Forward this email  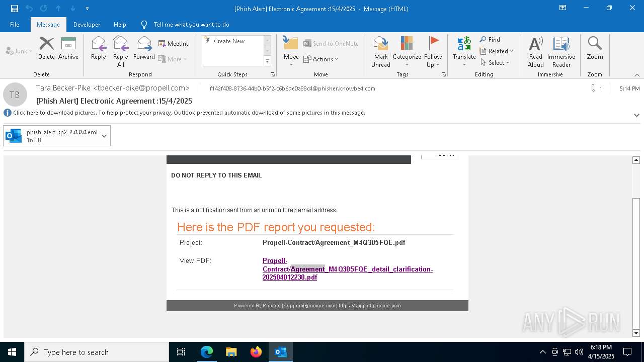144,49
